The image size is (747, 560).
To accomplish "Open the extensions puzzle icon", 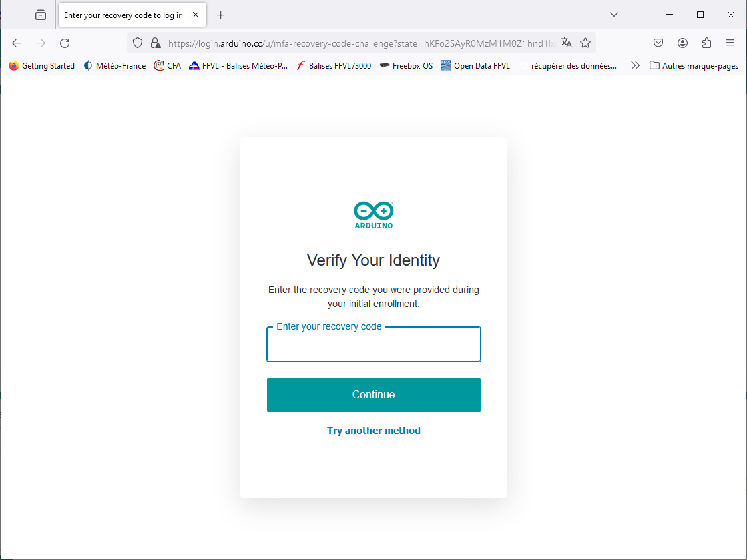I will [706, 42].
